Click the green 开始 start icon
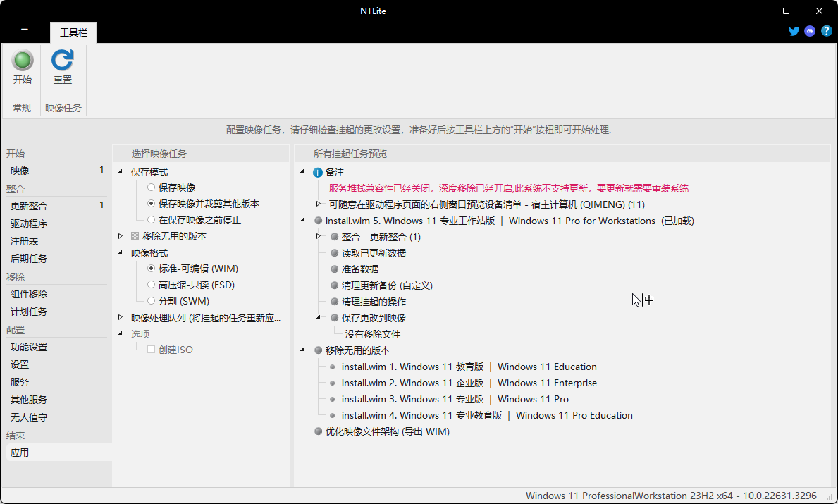The height and width of the screenshot is (504, 838). pyautogui.click(x=23, y=61)
